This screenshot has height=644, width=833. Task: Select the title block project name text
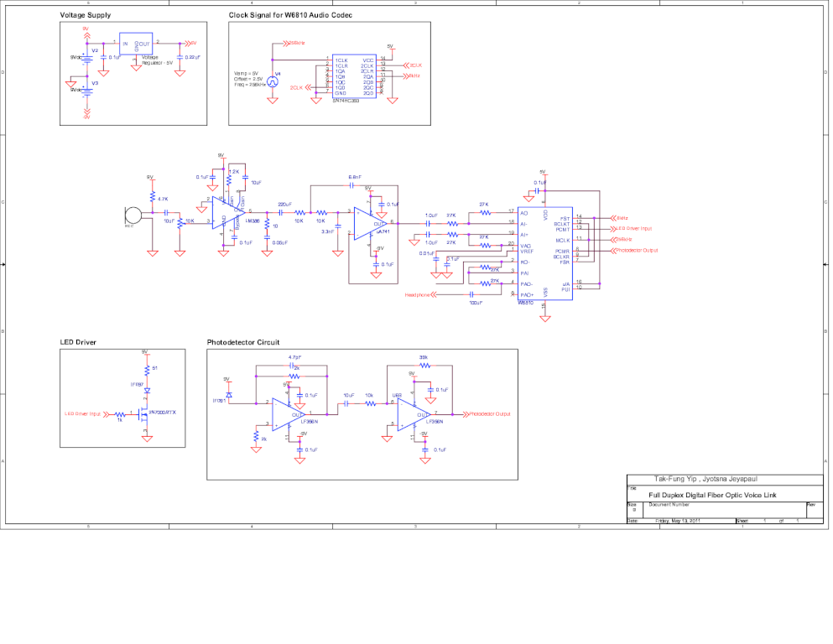(712, 495)
